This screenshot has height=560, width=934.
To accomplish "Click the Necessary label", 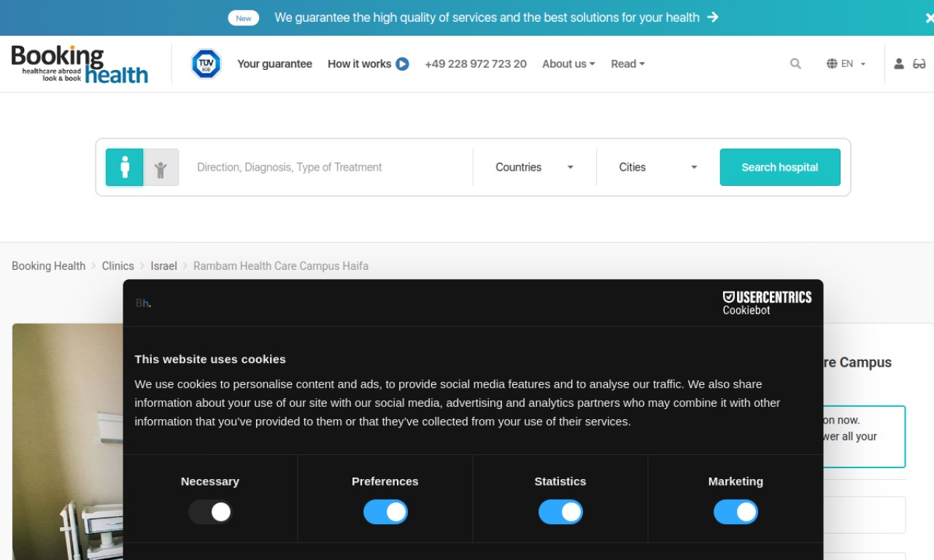I will tap(210, 481).
